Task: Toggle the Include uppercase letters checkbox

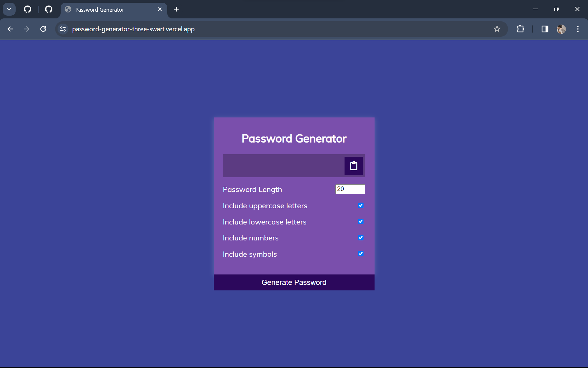Action: point(361,205)
